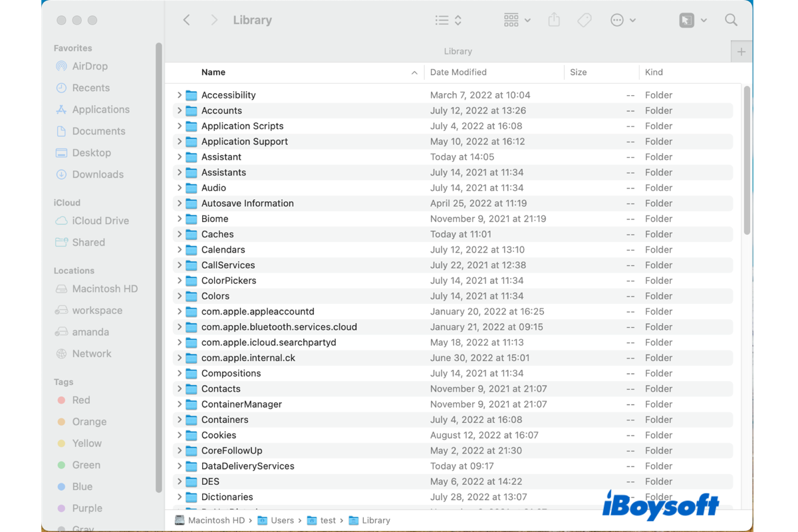Open the search magnifier icon
Viewport: 798px width, 532px height.
731,20
